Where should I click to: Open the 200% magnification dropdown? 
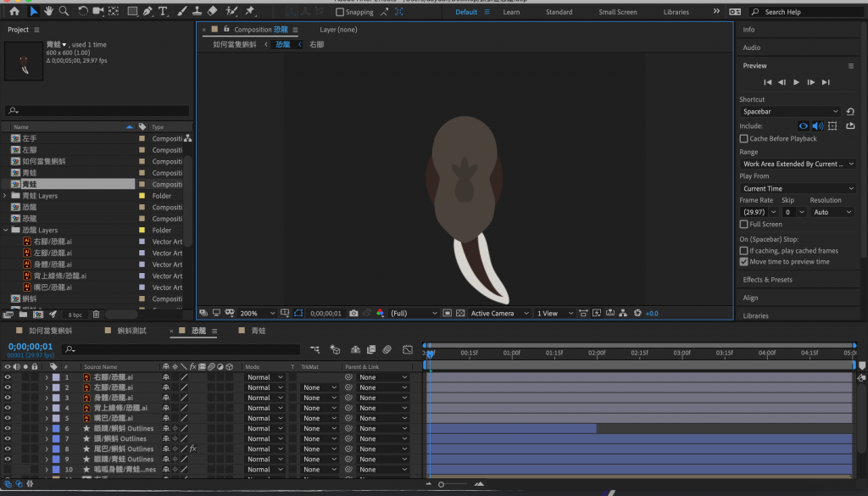[252, 314]
